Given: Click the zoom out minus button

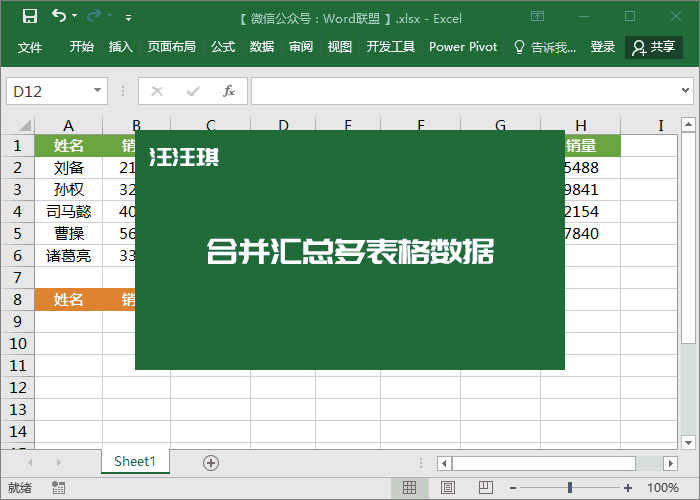Looking at the screenshot, I should click(x=513, y=488).
